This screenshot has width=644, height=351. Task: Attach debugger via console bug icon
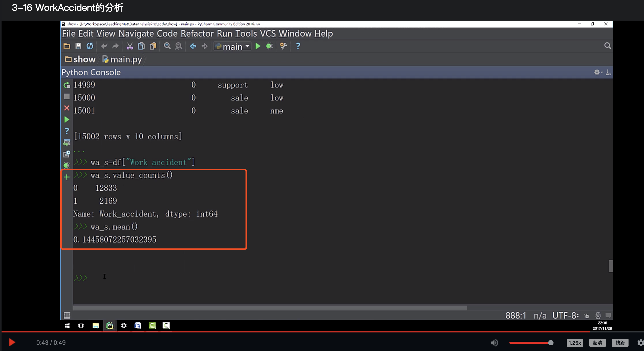pos(67,165)
